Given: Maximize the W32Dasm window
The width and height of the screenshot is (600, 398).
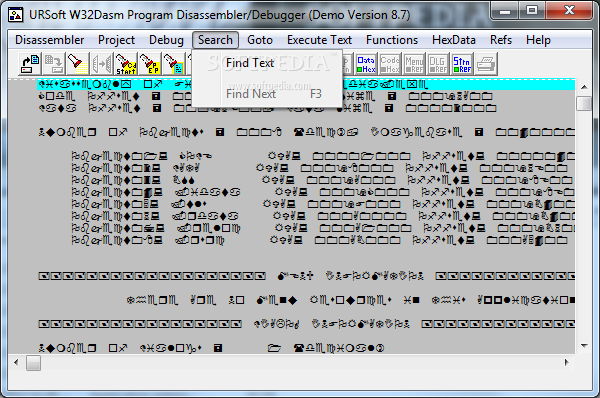Looking at the screenshot, I should click(532, 11).
